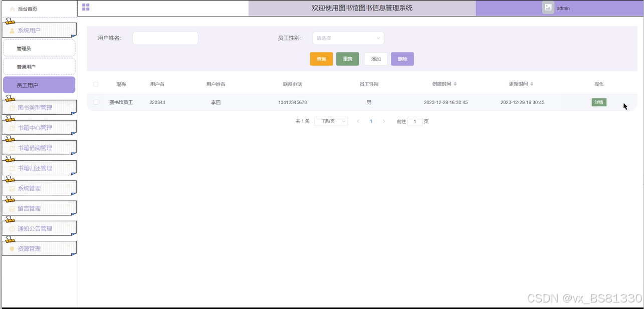Select 员工用户 submenu item
This screenshot has height=309, width=644.
[x=39, y=85]
